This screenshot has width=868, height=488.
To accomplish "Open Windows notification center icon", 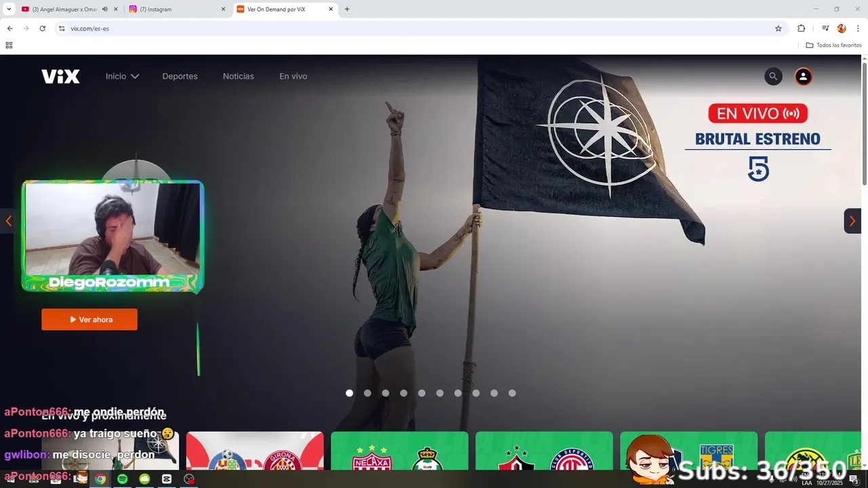I will 853,479.
